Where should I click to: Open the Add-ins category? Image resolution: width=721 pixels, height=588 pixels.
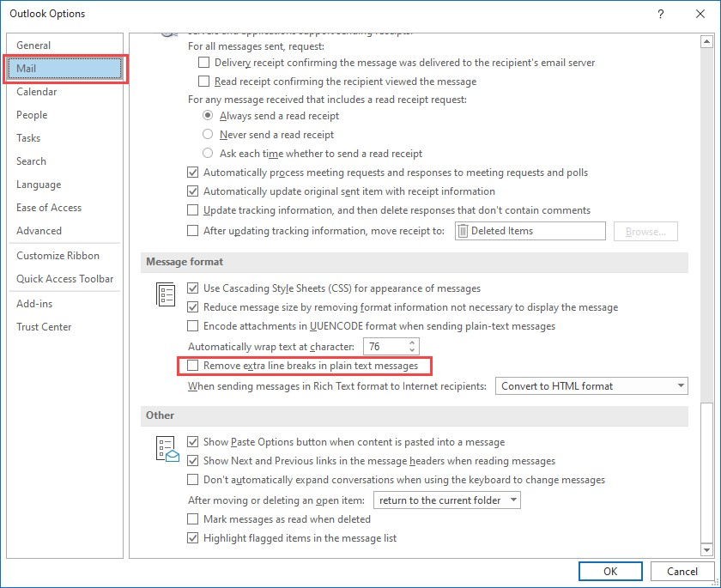click(65, 303)
